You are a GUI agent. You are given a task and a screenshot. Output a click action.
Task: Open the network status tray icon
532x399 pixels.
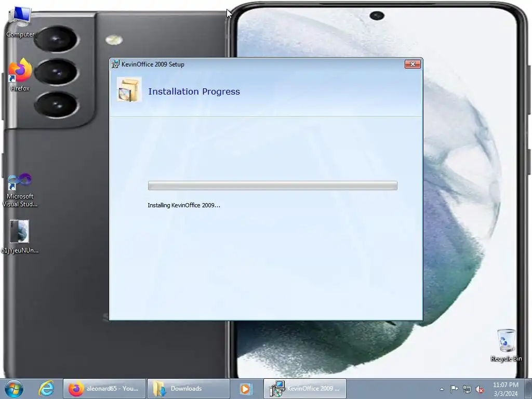[x=467, y=390]
